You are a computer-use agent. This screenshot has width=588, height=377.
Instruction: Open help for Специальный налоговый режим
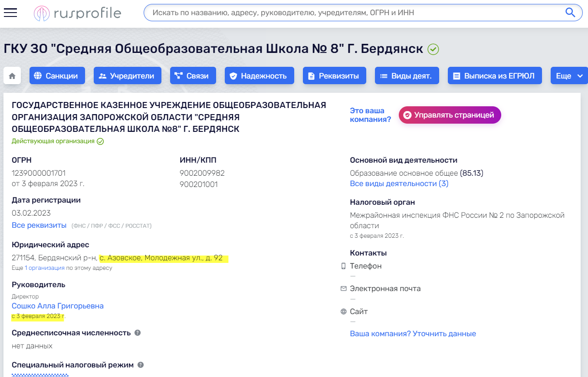(140, 365)
